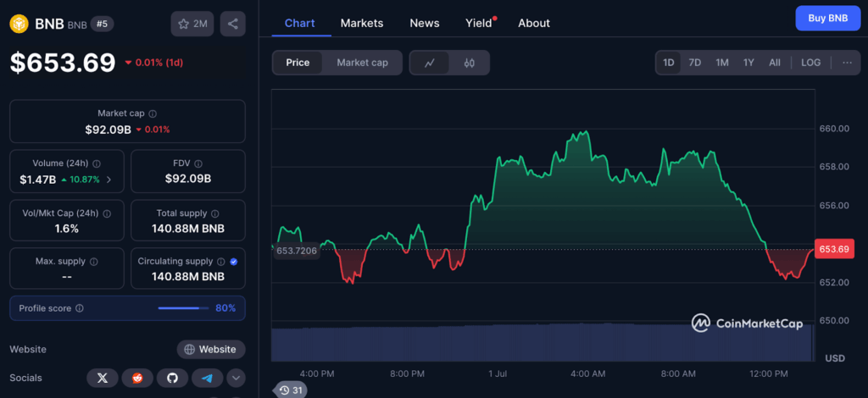Viewport: 868px width, 398px height.
Task: Open the GitHub social link
Action: click(172, 378)
